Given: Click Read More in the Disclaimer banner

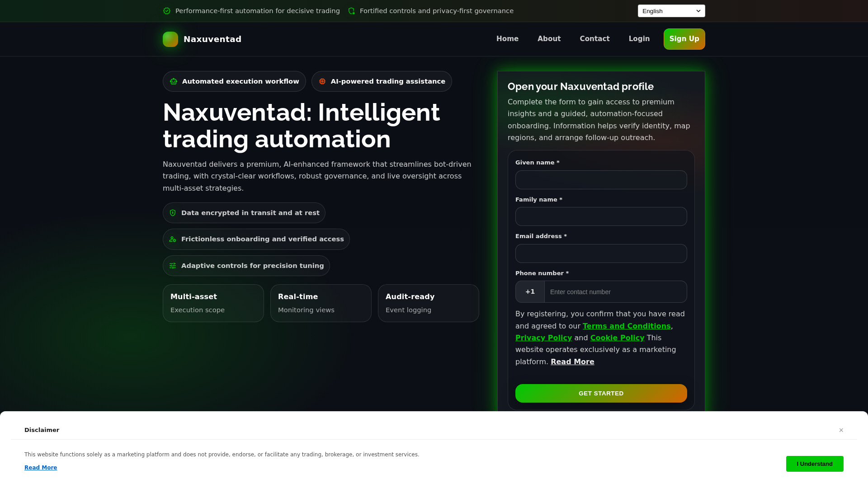Looking at the screenshot, I should coord(41,468).
